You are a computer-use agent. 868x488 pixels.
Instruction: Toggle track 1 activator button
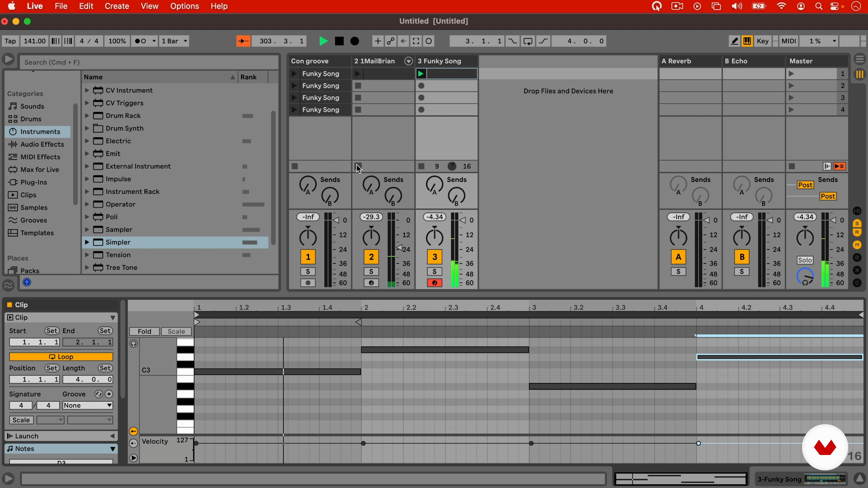click(308, 257)
